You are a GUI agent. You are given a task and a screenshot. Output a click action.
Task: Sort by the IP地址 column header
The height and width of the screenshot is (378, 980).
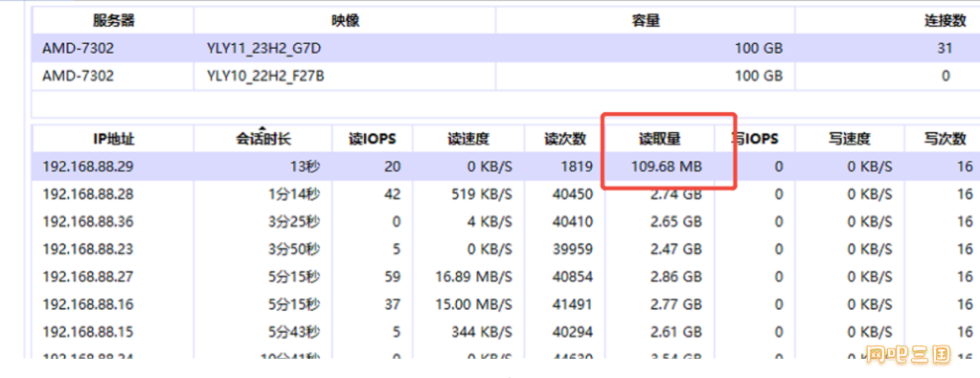(113, 139)
